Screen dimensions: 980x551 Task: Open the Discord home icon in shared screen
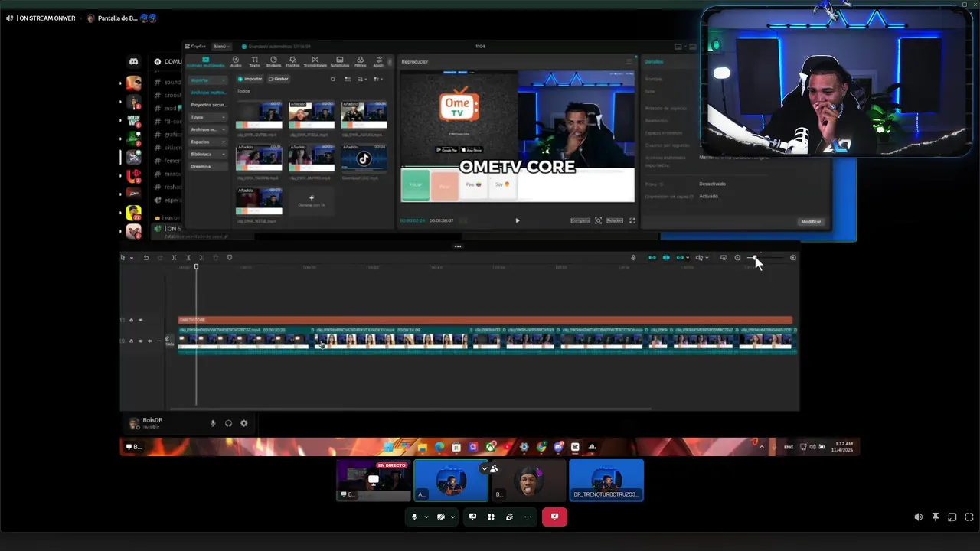(x=133, y=61)
